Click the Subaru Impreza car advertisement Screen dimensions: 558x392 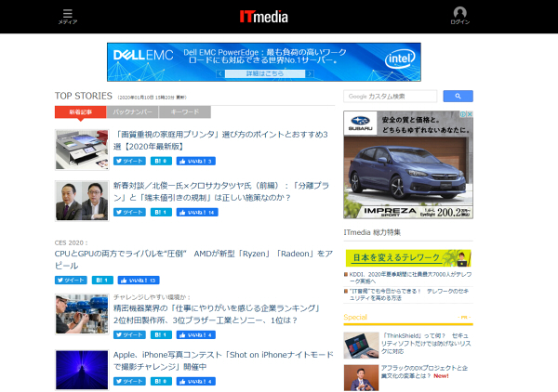pos(408,165)
